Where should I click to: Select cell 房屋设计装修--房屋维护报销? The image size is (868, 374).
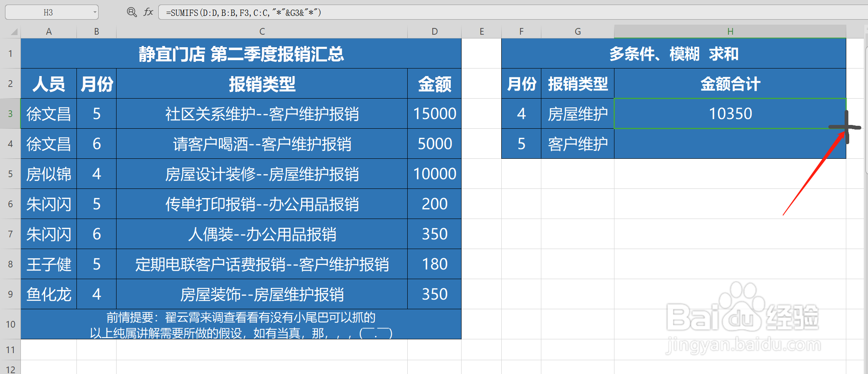point(262,174)
